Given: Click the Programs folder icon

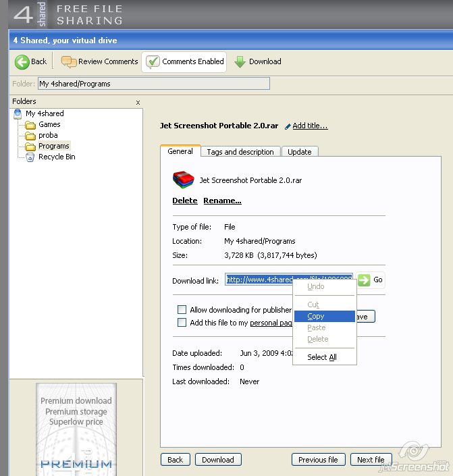Looking at the screenshot, I should (x=30, y=147).
